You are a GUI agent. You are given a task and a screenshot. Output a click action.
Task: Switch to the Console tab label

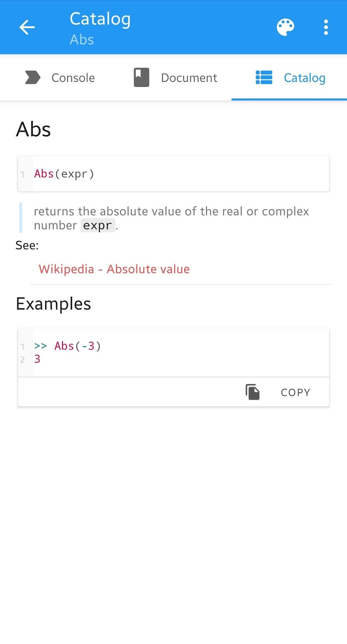tap(73, 78)
